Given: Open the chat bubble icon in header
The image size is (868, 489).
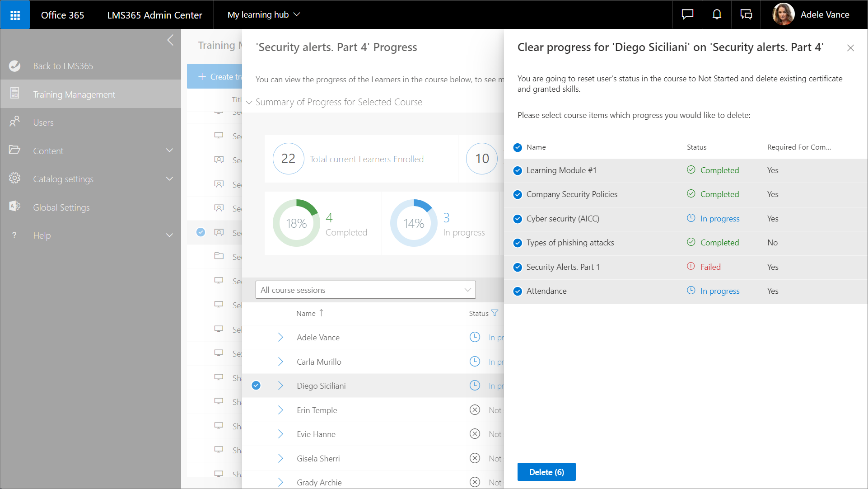Looking at the screenshot, I should tap(687, 15).
